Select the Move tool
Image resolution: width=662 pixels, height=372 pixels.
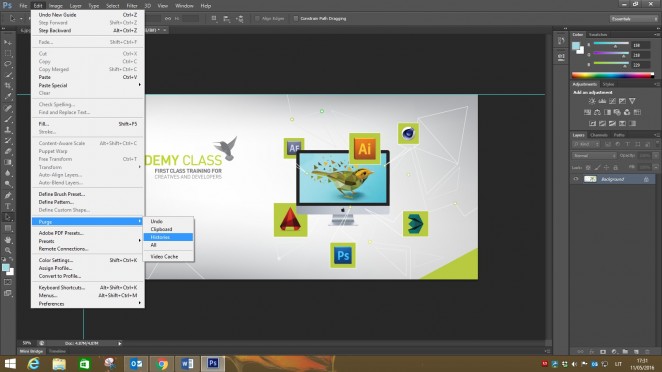coord(8,43)
